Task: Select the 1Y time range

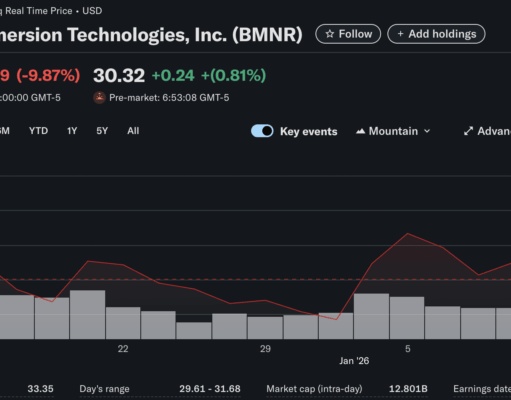Action: tap(72, 131)
